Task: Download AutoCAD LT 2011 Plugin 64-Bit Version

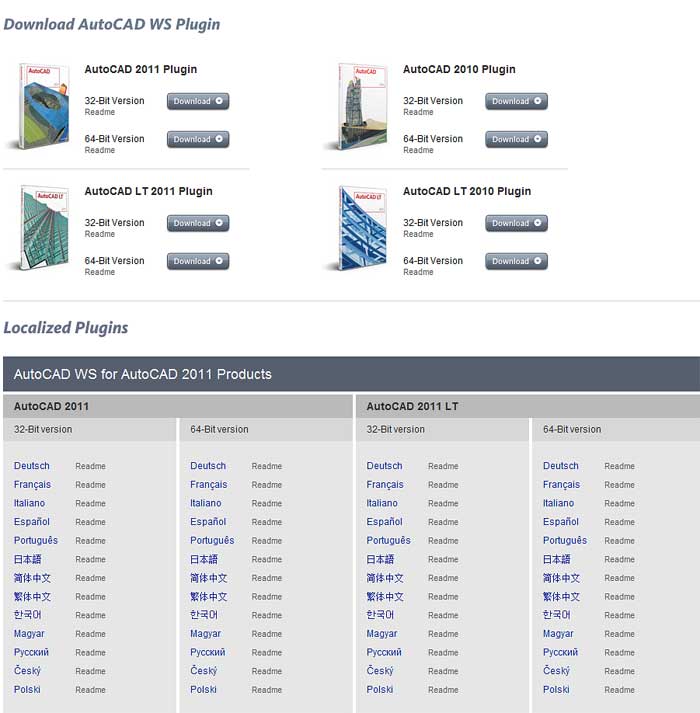Action: (x=198, y=261)
